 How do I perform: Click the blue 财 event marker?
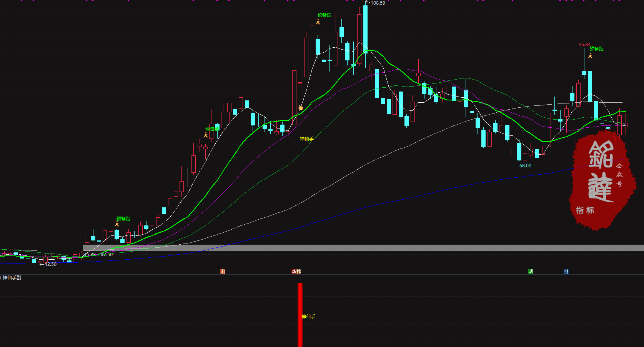click(x=566, y=272)
